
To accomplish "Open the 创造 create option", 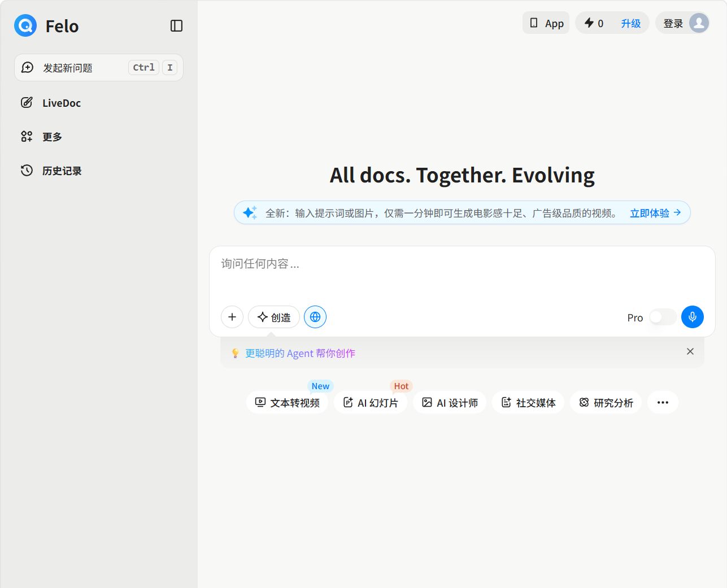I will (274, 317).
